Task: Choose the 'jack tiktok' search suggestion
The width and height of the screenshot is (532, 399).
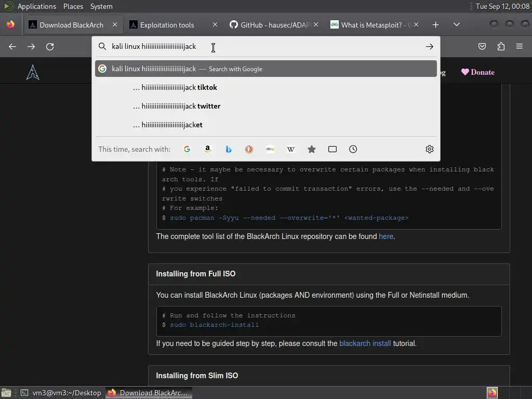Action: coord(266,87)
